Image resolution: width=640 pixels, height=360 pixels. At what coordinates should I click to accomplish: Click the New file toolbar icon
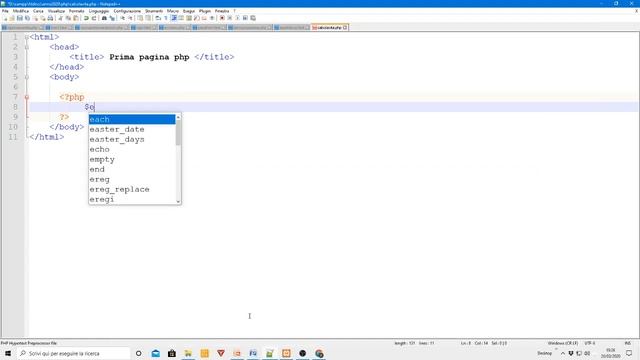click(5, 18)
